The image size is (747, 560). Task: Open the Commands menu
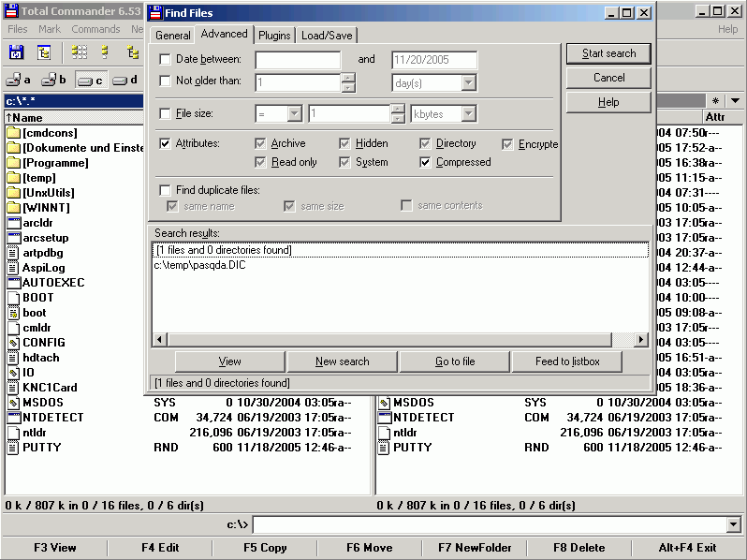95,29
